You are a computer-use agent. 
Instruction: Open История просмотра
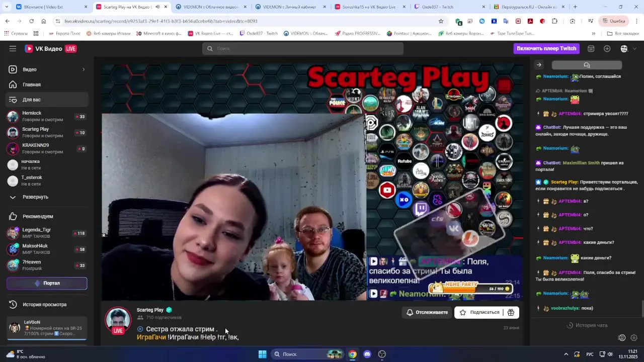pos(47,304)
